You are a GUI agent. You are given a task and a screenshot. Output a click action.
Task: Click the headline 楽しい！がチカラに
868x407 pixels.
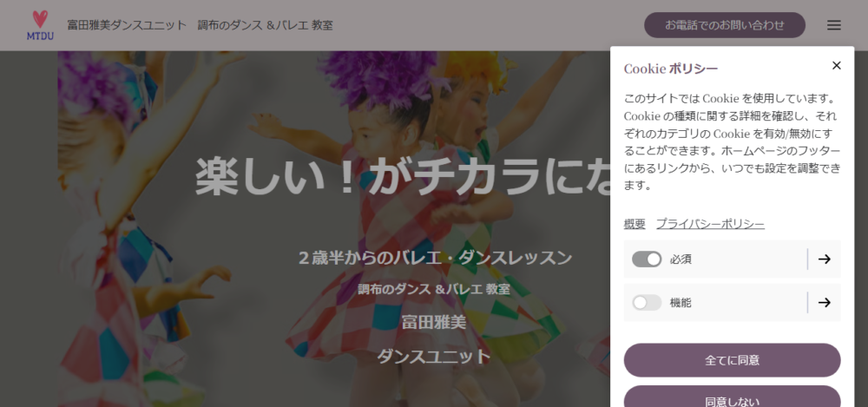pyautogui.click(x=403, y=176)
